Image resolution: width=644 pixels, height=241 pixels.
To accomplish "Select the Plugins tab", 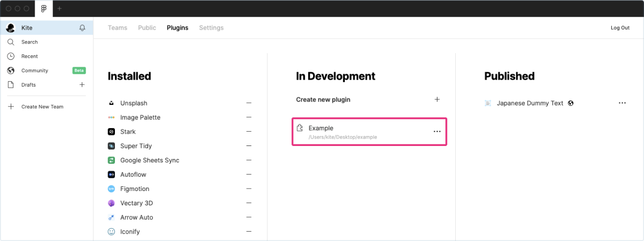I will tap(177, 28).
